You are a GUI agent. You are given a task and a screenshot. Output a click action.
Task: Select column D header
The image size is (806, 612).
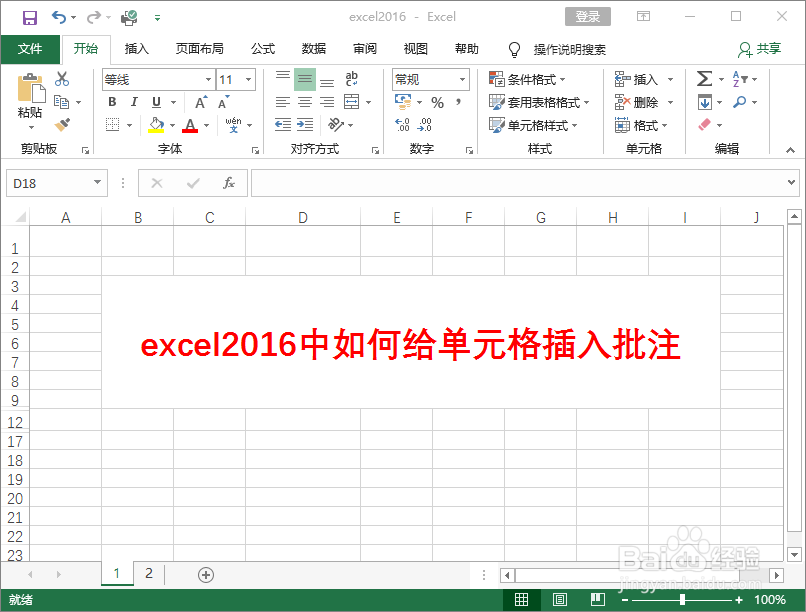[x=303, y=217]
